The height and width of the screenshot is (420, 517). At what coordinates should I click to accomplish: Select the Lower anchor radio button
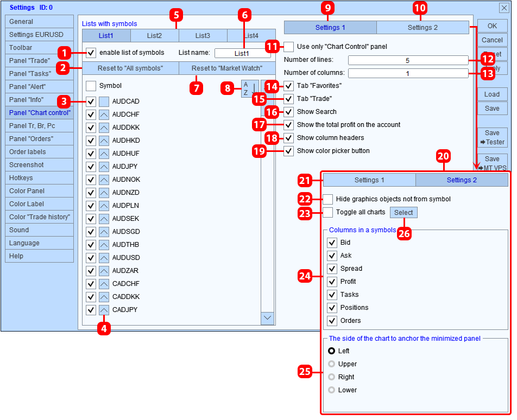pyautogui.click(x=332, y=390)
